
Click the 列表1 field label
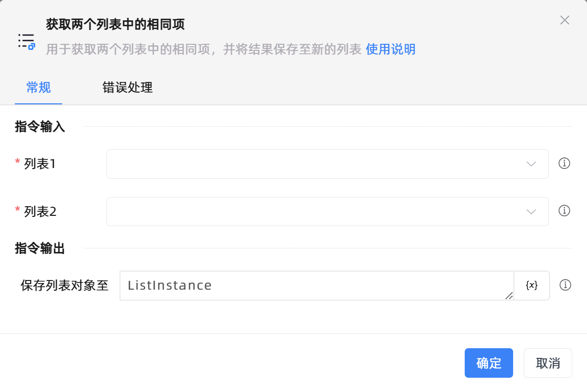point(40,164)
